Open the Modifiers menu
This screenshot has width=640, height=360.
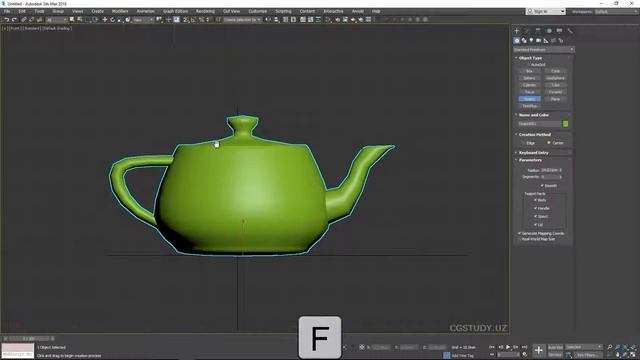tap(120, 11)
